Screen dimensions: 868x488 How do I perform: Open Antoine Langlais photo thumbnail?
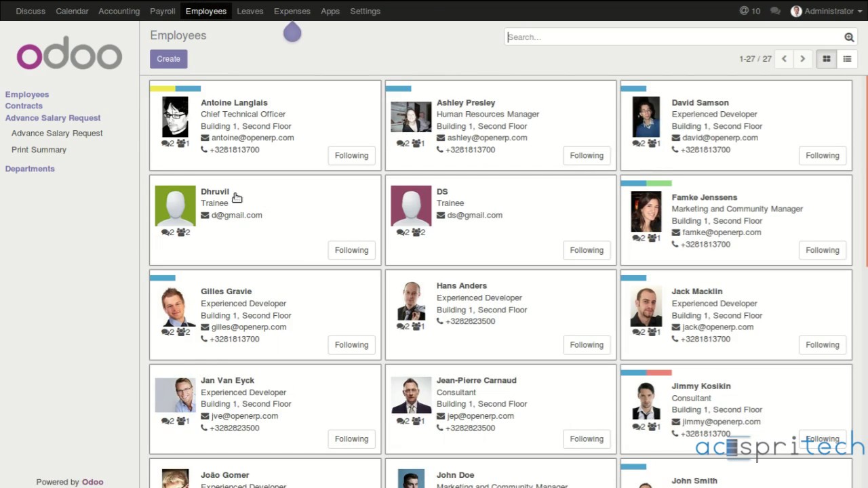[x=175, y=117]
